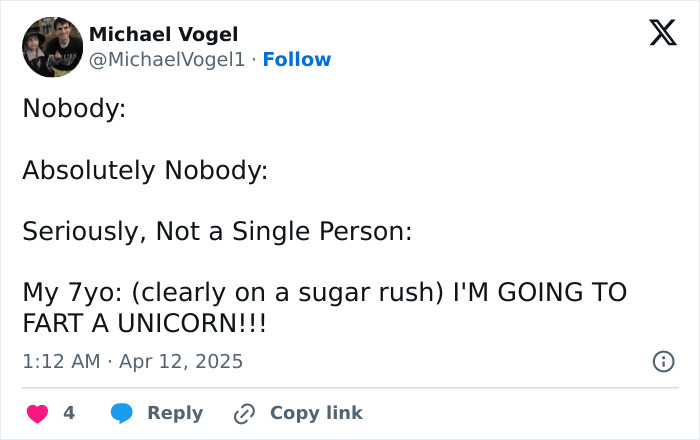The width and height of the screenshot is (700, 440).
Task: Click the like count number 4
Action: (69, 413)
